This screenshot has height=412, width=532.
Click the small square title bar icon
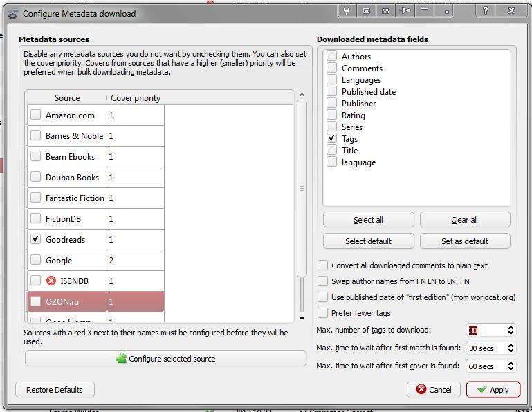[x=446, y=11]
